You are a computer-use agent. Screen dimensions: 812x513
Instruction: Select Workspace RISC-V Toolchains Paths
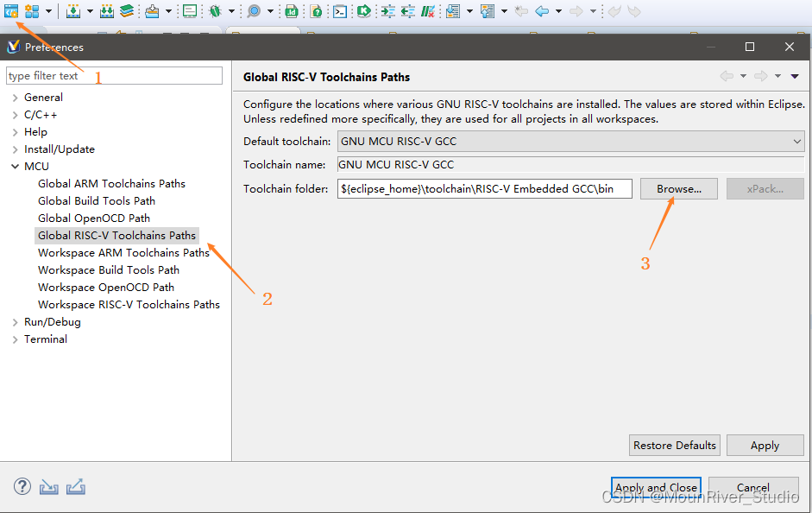coord(129,305)
